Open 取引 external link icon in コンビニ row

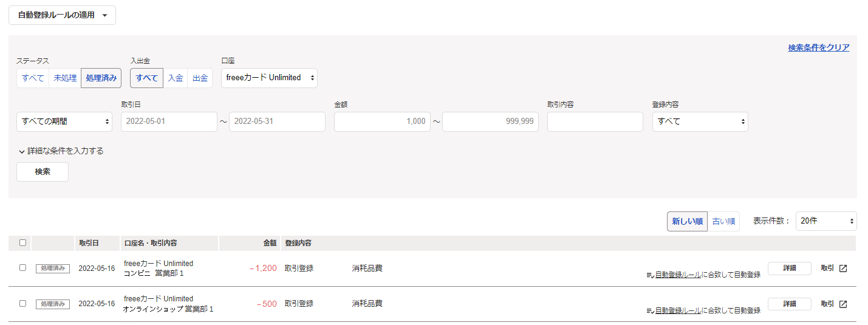point(842,269)
